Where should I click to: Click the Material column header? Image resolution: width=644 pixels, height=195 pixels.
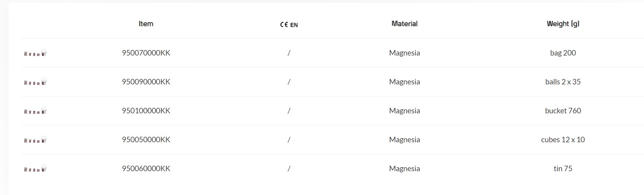pos(404,24)
